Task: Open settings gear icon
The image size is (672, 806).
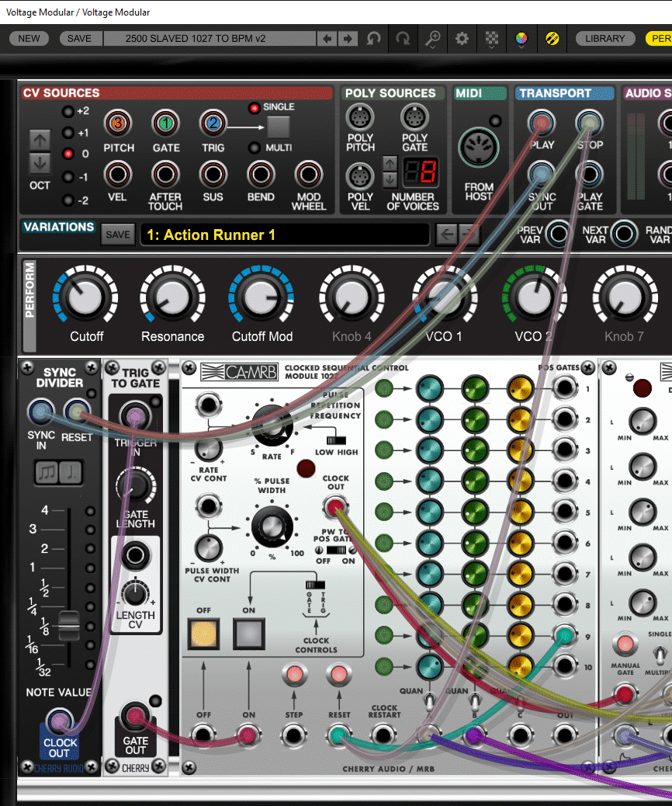Action: click(462, 39)
